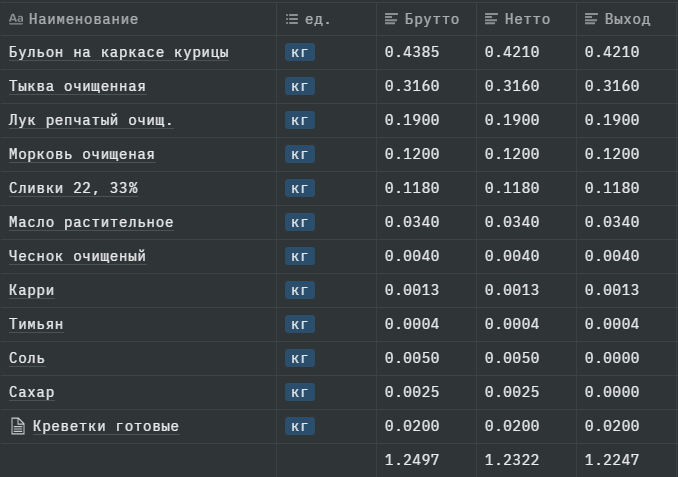
Task: Open the Соль entry
Action: coord(27,358)
